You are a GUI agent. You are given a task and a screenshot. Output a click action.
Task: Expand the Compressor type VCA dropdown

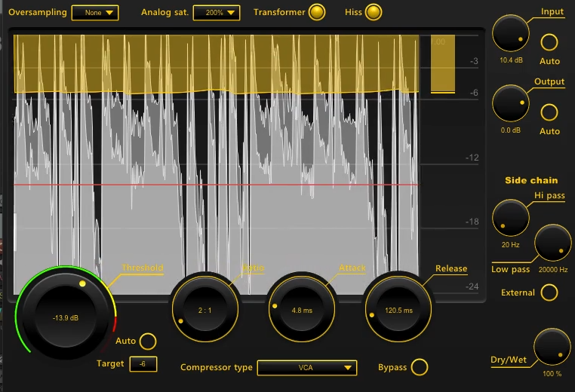point(306,368)
